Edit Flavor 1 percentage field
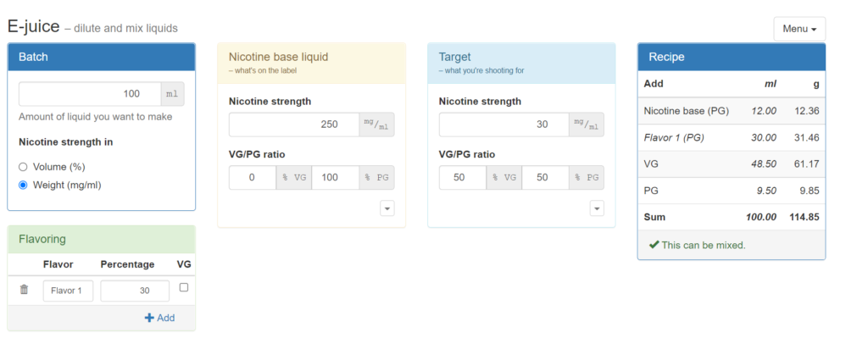Screen dimensions: 868x338 [135, 291]
